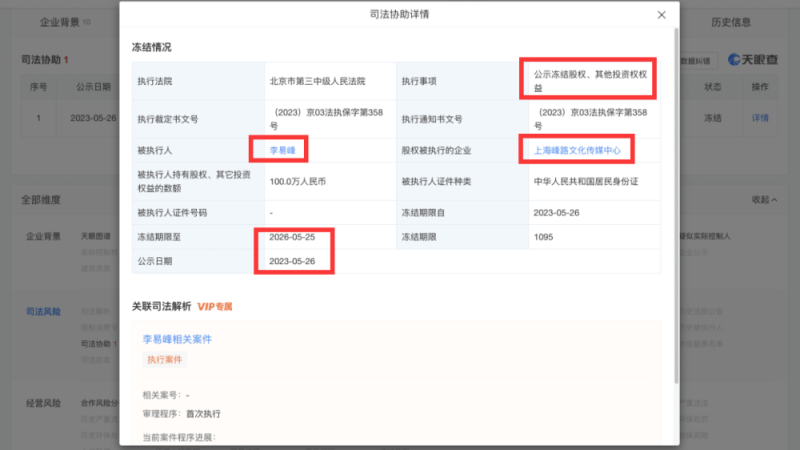Select 经营风险 in the left sidebar
The height and width of the screenshot is (450, 800).
43,403
